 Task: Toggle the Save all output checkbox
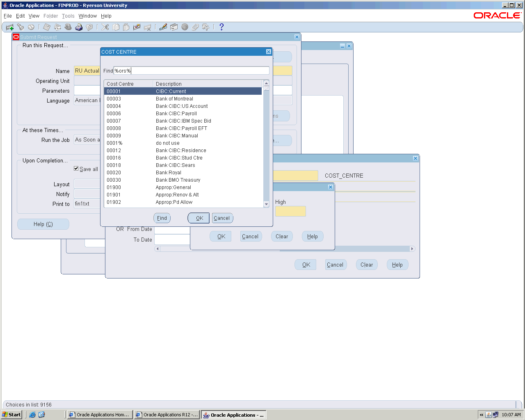pyautogui.click(x=76, y=169)
